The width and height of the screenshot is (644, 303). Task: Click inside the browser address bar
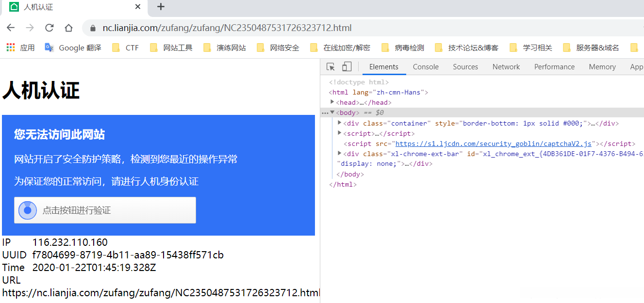tap(218, 28)
